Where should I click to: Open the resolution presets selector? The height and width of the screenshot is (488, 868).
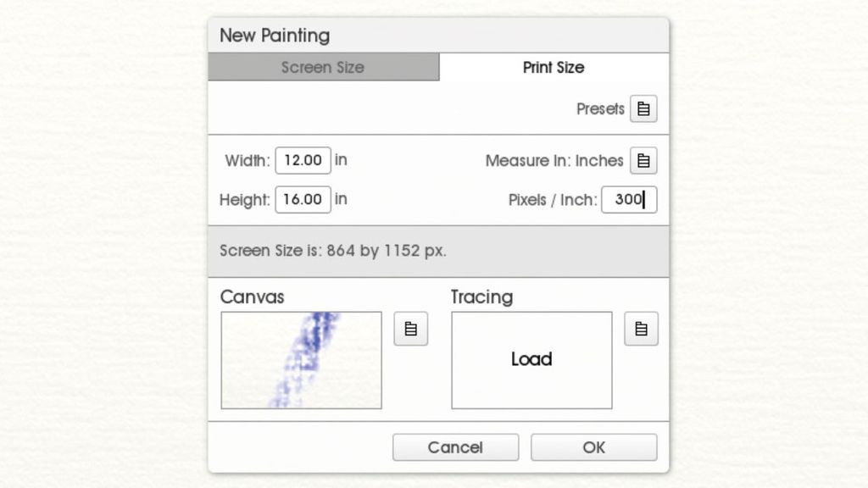point(643,108)
